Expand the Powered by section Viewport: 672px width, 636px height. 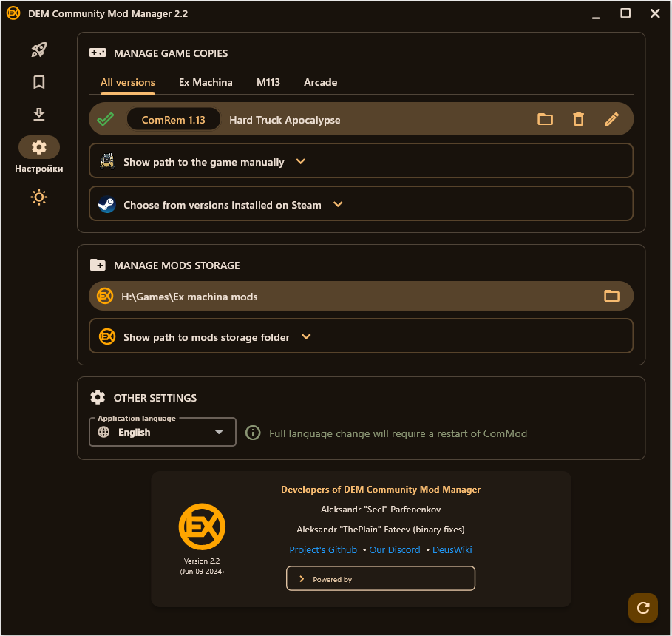[x=381, y=578]
